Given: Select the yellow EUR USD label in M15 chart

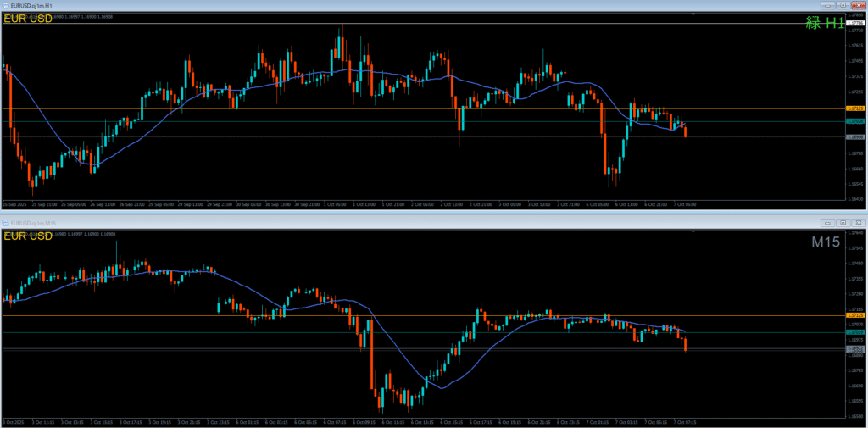Looking at the screenshot, I should [x=28, y=236].
